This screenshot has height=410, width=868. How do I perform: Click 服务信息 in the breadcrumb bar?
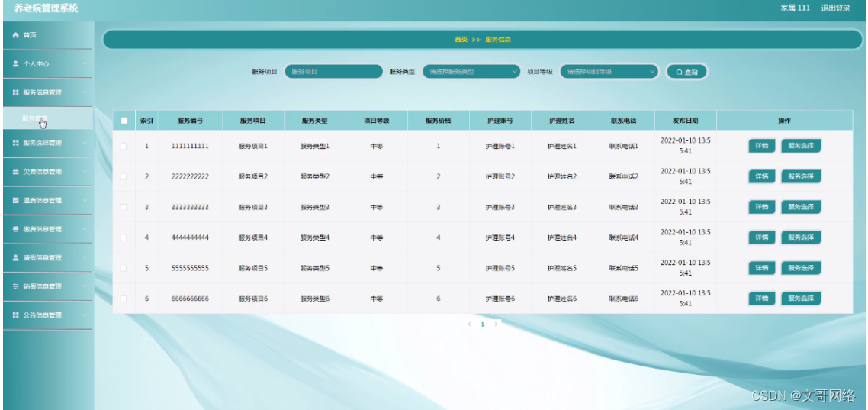(497, 40)
